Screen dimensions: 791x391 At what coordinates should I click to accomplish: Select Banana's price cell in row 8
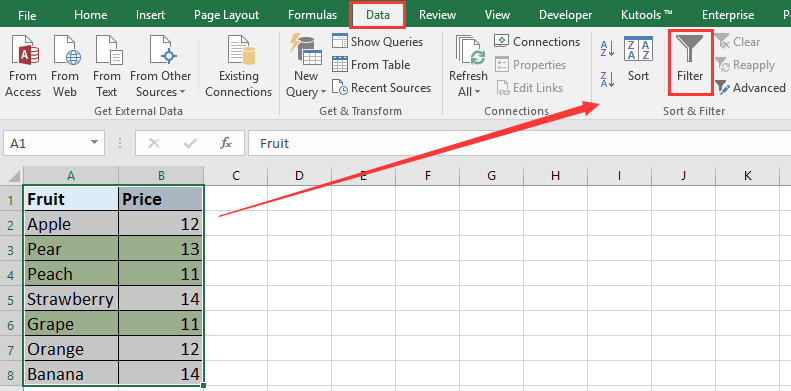[161, 374]
